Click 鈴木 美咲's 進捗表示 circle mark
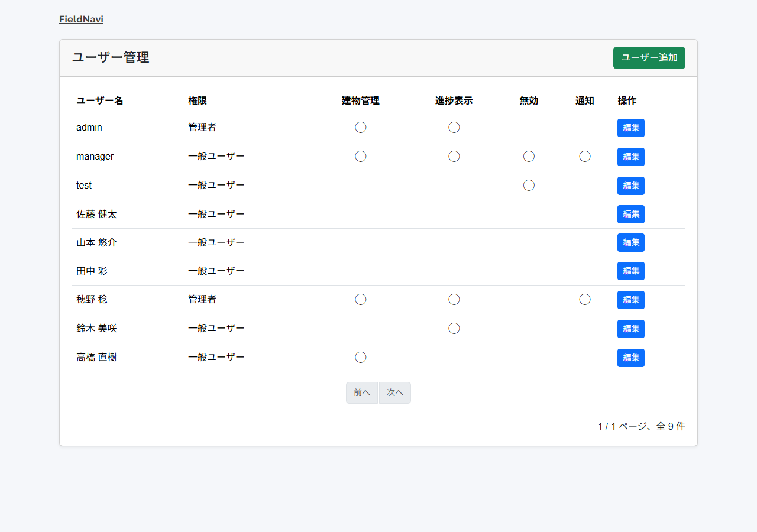This screenshot has height=532, width=757. tap(454, 328)
